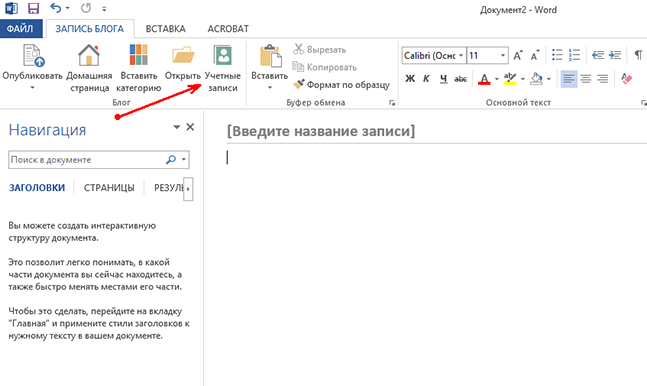Decrease font size with smaller A icon
This screenshot has height=386, width=647.
coord(535,55)
